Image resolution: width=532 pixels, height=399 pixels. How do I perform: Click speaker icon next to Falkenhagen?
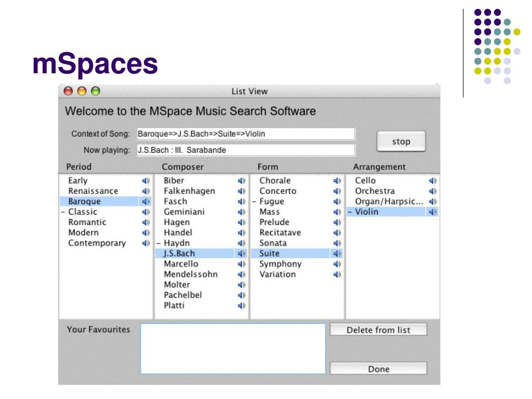tap(242, 191)
